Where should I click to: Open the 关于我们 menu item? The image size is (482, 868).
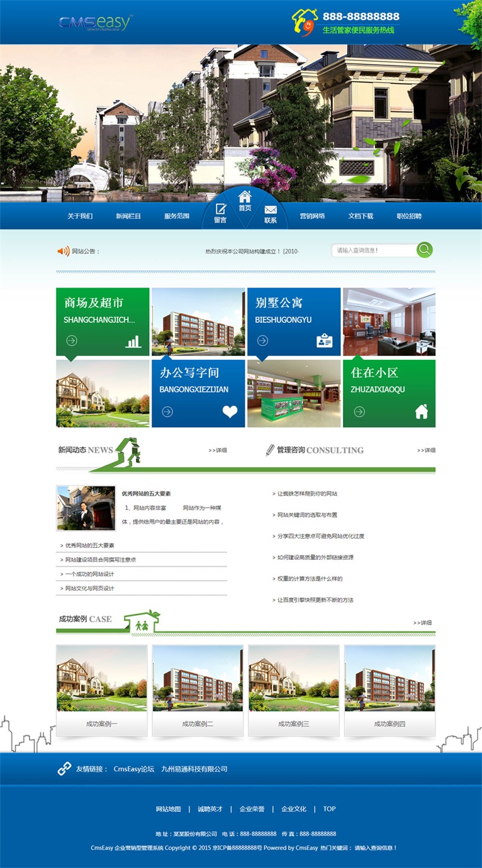tap(80, 216)
